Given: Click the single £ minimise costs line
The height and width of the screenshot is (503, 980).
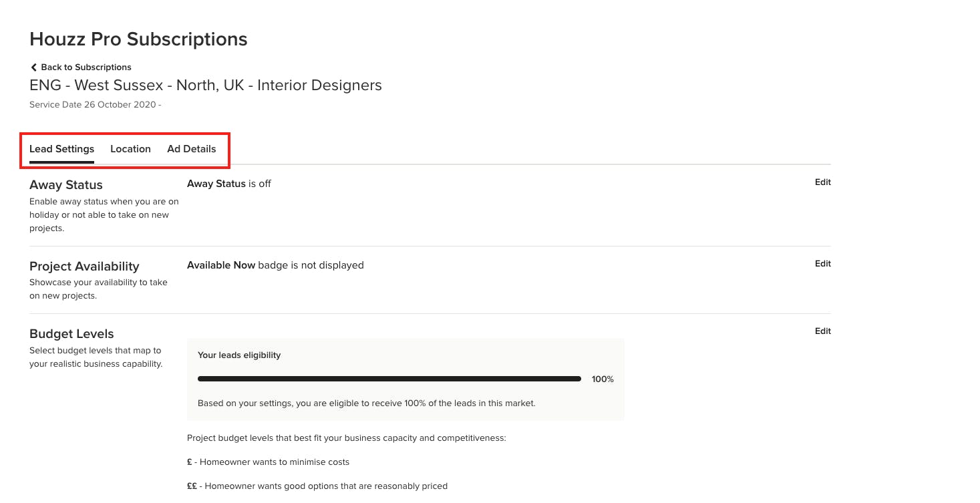Looking at the screenshot, I should (x=268, y=462).
